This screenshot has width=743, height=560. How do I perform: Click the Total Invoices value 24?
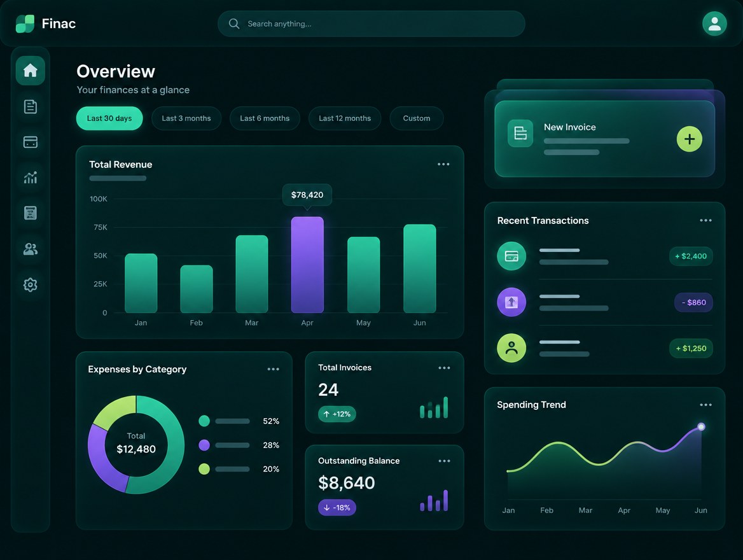pyautogui.click(x=328, y=389)
